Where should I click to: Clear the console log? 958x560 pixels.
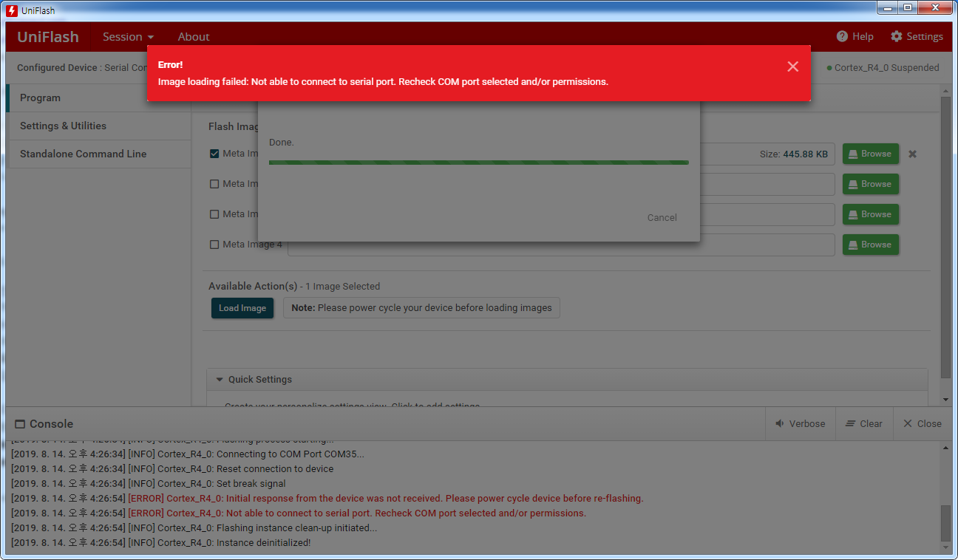click(x=863, y=423)
